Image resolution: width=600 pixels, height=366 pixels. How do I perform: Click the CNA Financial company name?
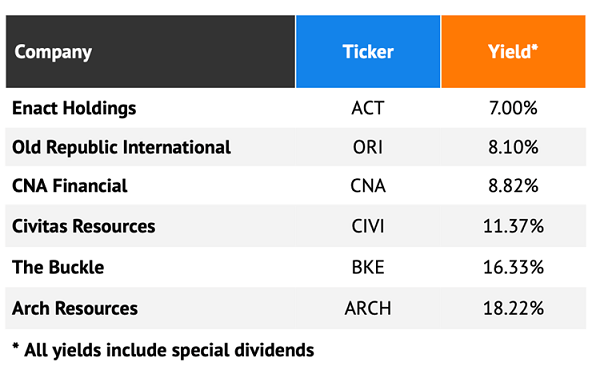pyautogui.click(x=70, y=186)
